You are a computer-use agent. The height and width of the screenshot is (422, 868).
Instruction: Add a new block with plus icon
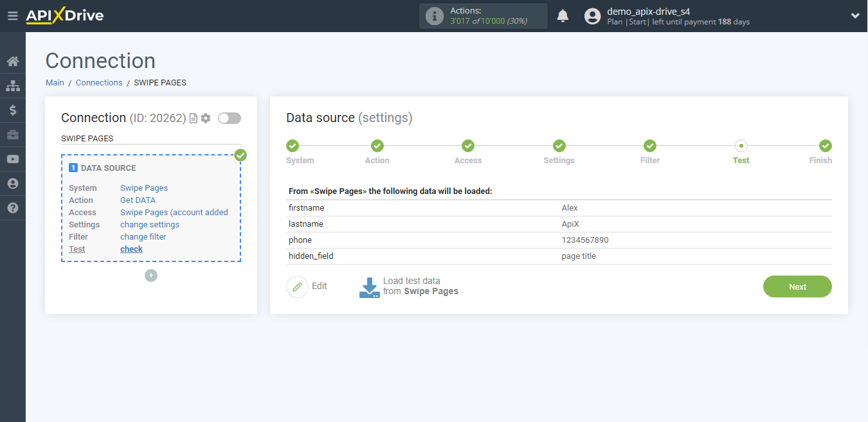151,276
